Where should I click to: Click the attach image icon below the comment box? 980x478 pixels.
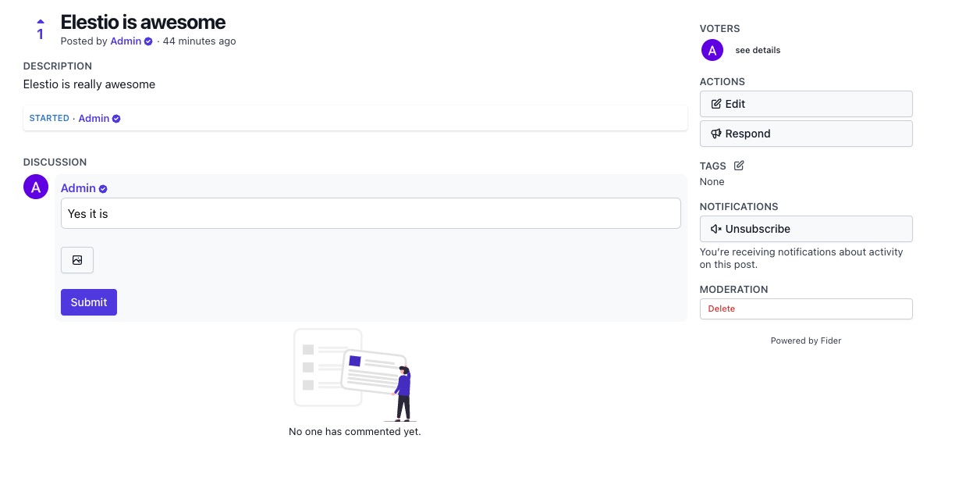[76, 260]
